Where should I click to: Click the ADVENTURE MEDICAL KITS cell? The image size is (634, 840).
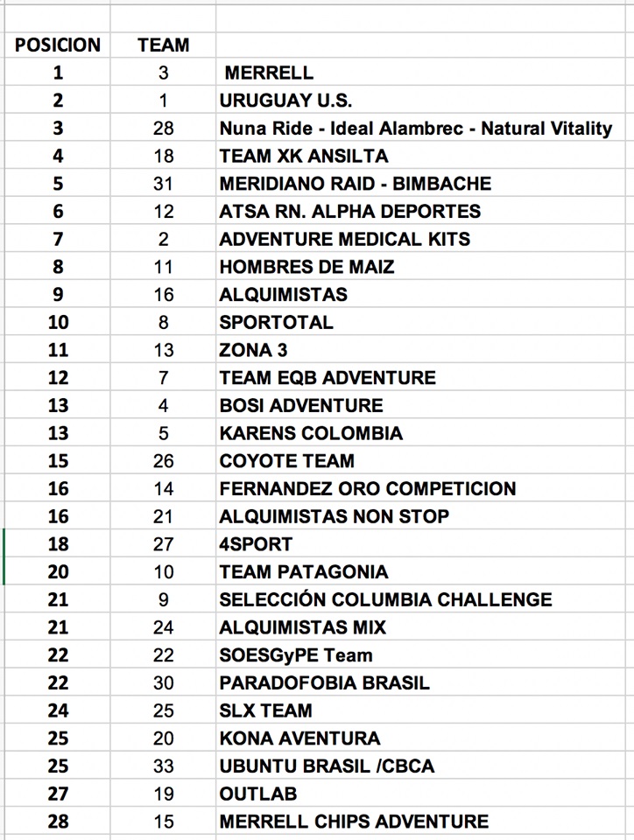coord(344,239)
